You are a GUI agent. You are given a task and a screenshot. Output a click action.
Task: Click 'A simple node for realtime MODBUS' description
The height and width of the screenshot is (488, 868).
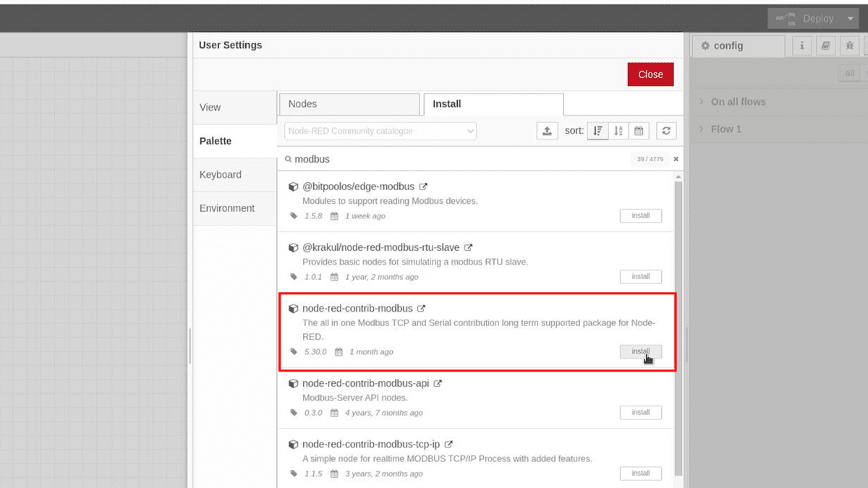pos(447,458)
